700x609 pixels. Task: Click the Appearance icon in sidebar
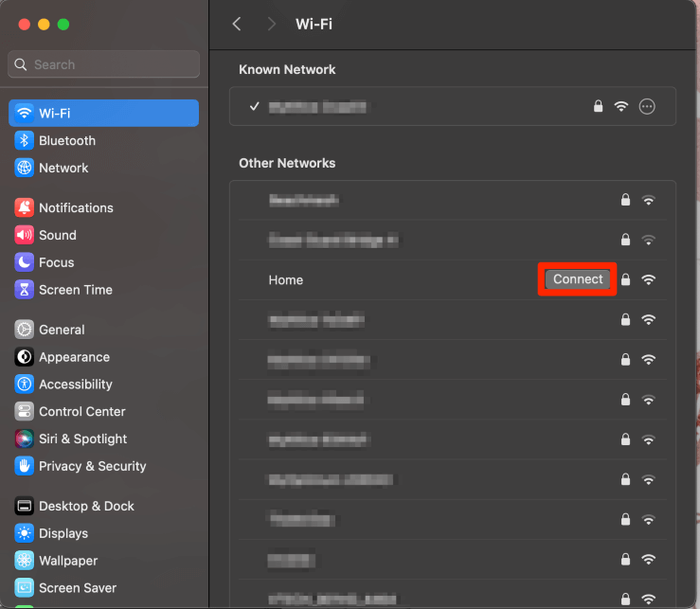coord(24,357)
